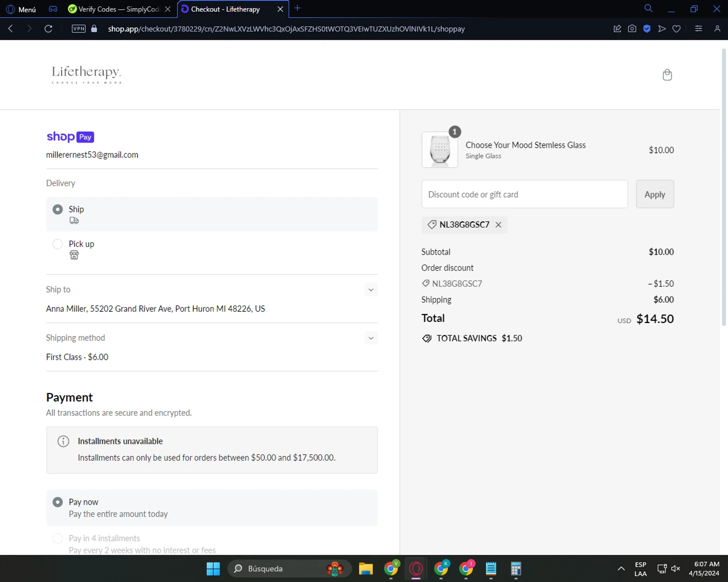Select the Ship delivery option

[212, 214]
